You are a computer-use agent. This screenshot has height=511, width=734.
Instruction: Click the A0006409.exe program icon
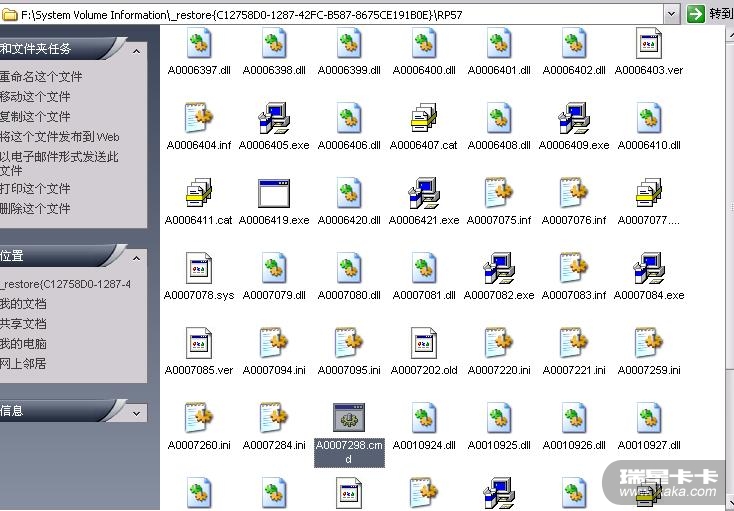pyautogui.click(x=574, y=117)
